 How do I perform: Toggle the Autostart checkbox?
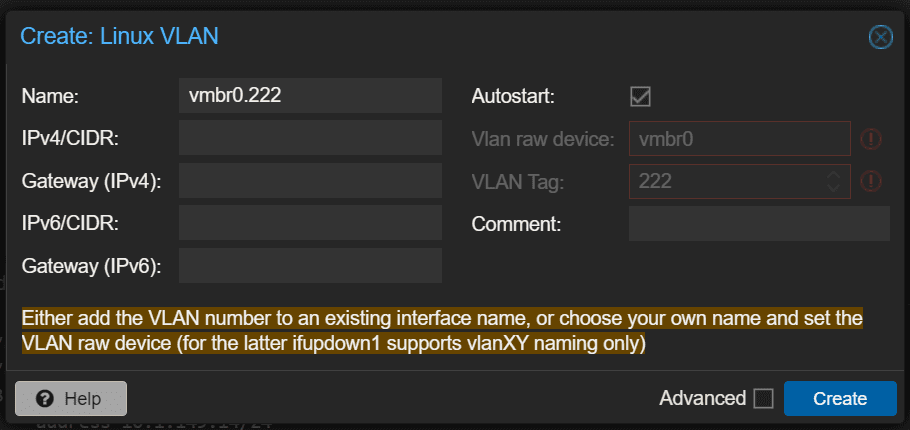click(x=640, y=97)
